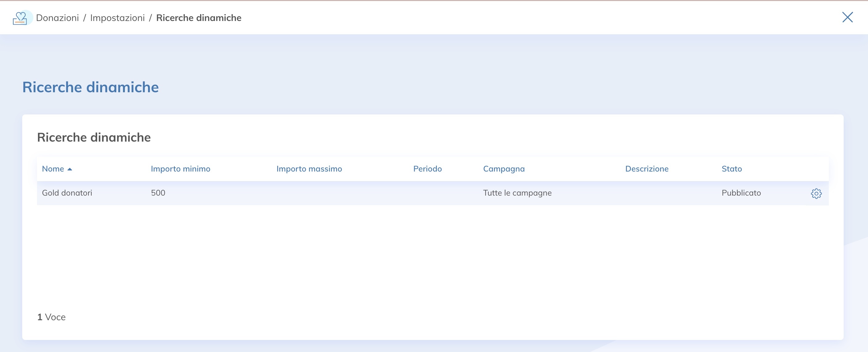868x352 pixels.
Task: Sort by Importo minimo column header
Action: pos(180,169)
